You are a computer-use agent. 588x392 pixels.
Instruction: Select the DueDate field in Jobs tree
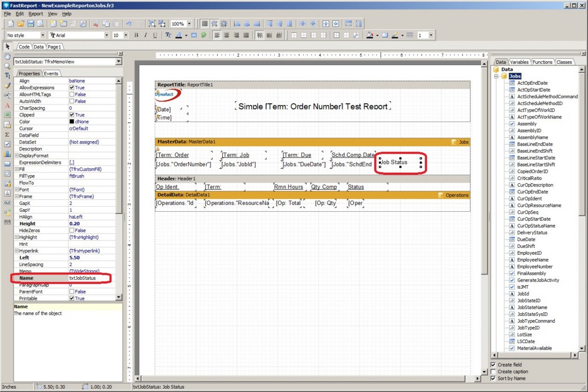coord(526,239)
